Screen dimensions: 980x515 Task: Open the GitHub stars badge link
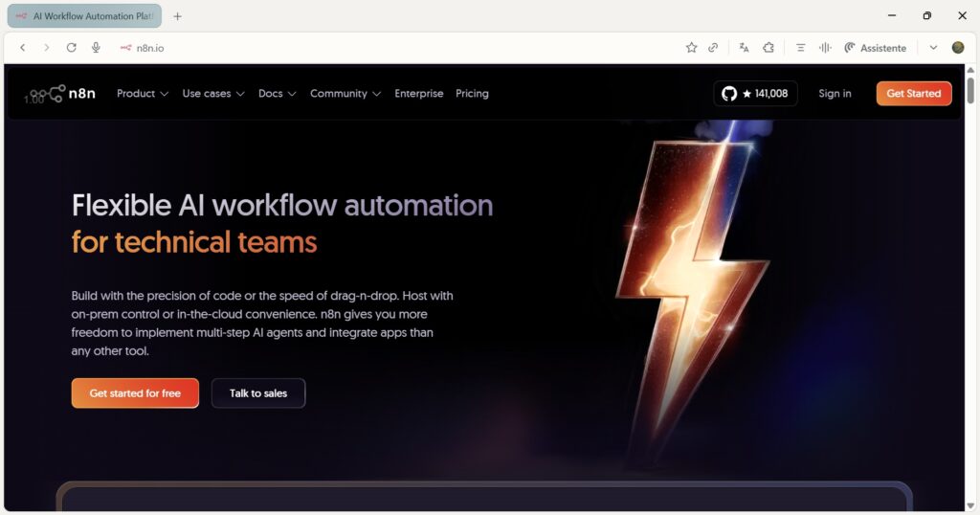pos(755,93)
